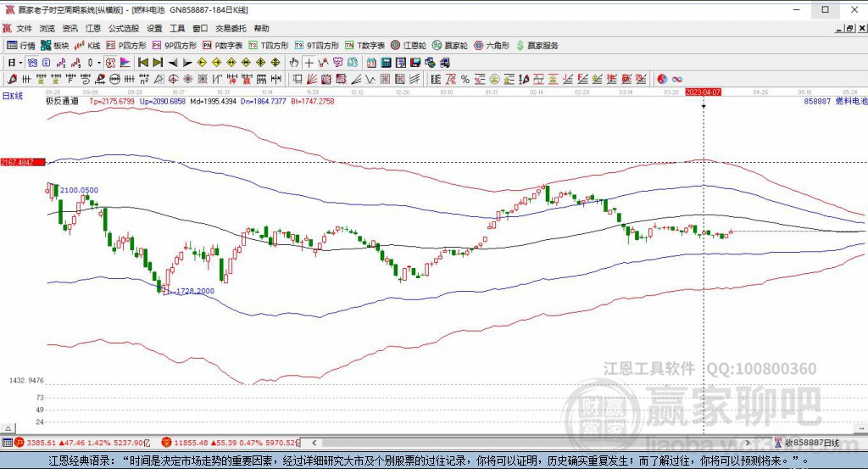Viewport: 868px width, 469px height.
Task: Click the blue infinity loop icon
Action: coord(676,79)
